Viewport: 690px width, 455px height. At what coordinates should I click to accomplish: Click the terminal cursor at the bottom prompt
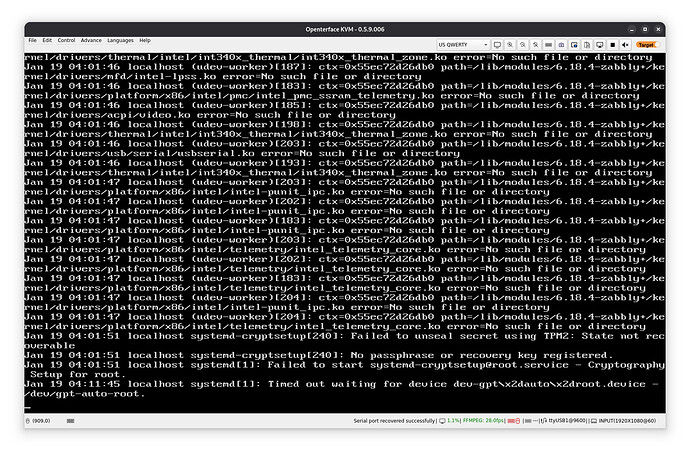pyautogui.click(x=28, y=408)
